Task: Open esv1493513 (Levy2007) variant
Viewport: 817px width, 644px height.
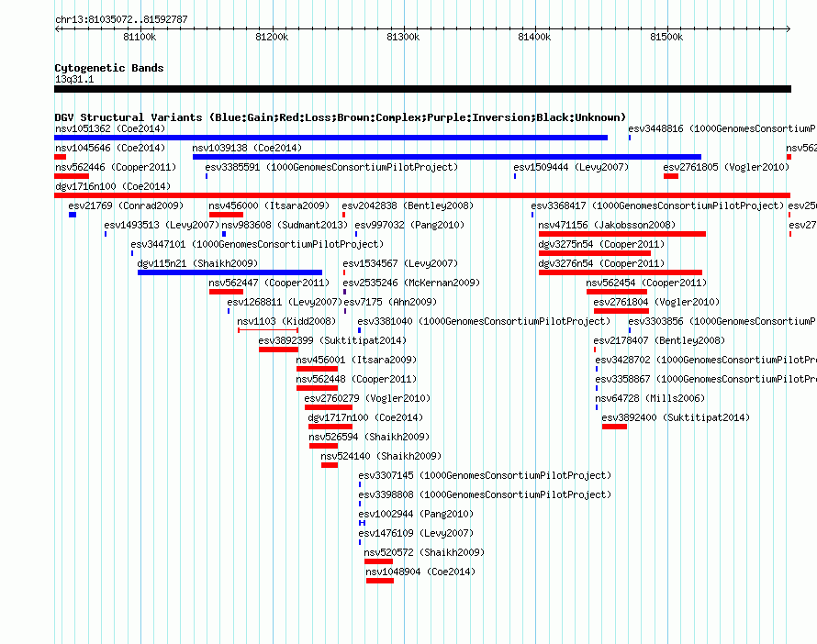Action: pyautogui.click(x=162, y=225)
